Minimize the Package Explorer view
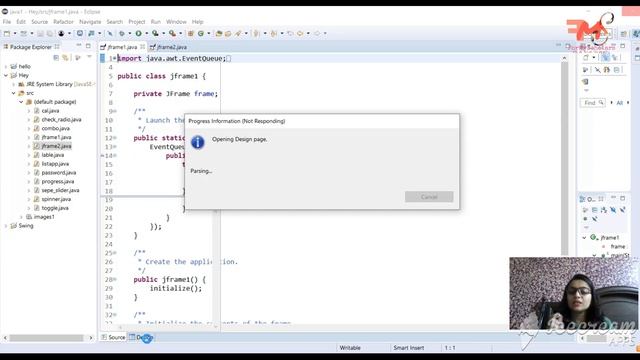 79,46
